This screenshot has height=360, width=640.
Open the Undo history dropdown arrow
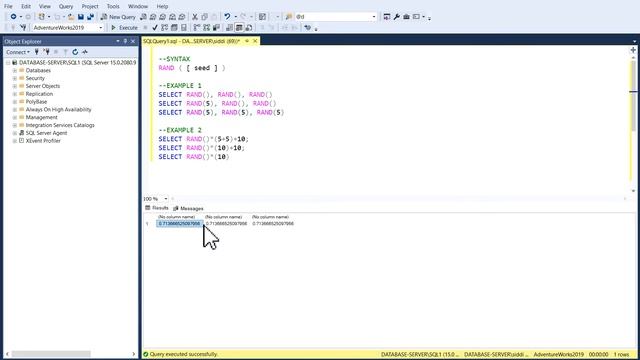pos(236,17)
